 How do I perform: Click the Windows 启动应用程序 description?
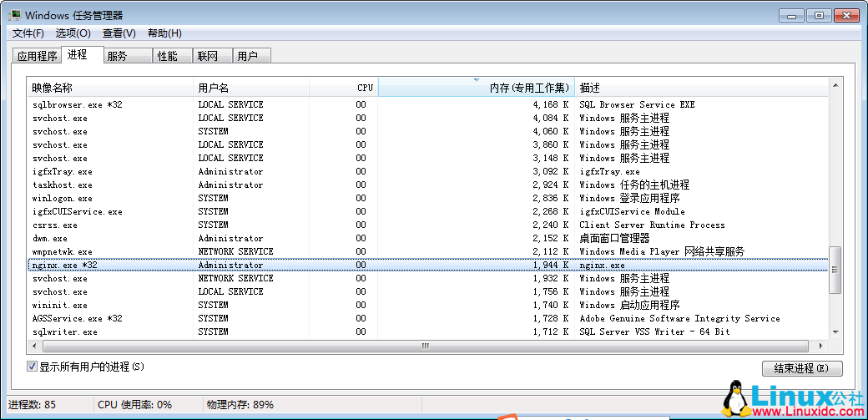tap(629, 306)
